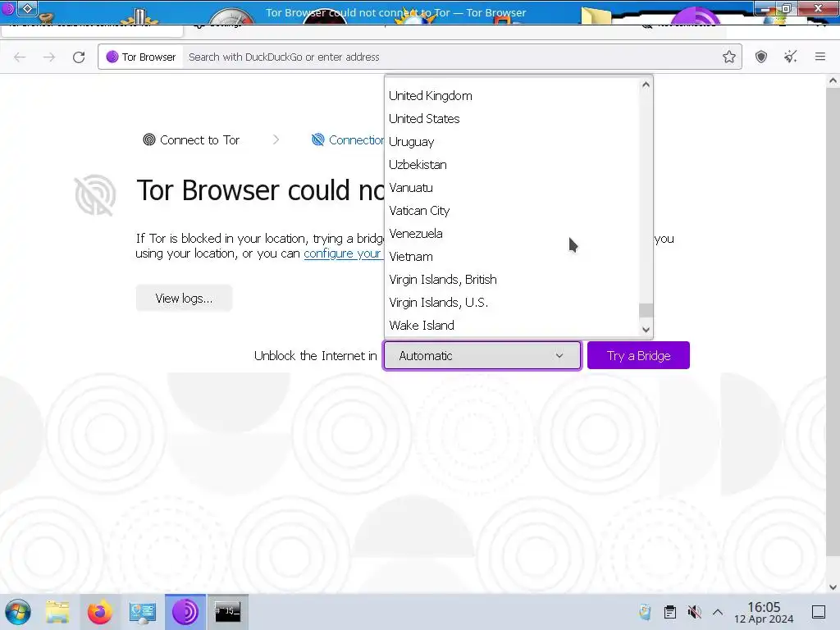Screen dimensions: 840x630
Task: Show hidden tray icons chevron
Action: [x=718, y=612]
